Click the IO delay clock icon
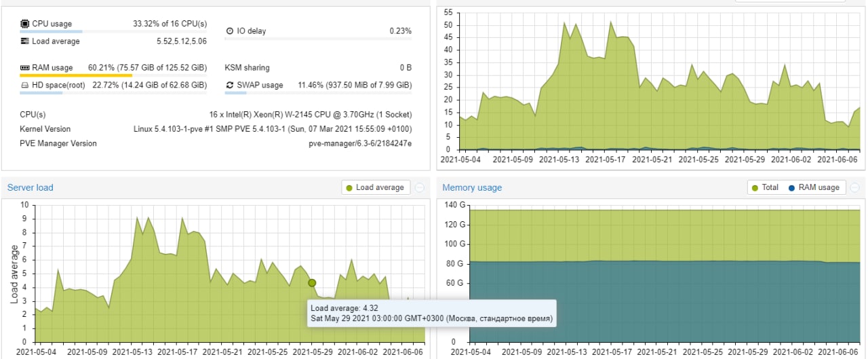The image size is (868, 359). (x=230, y=31)
